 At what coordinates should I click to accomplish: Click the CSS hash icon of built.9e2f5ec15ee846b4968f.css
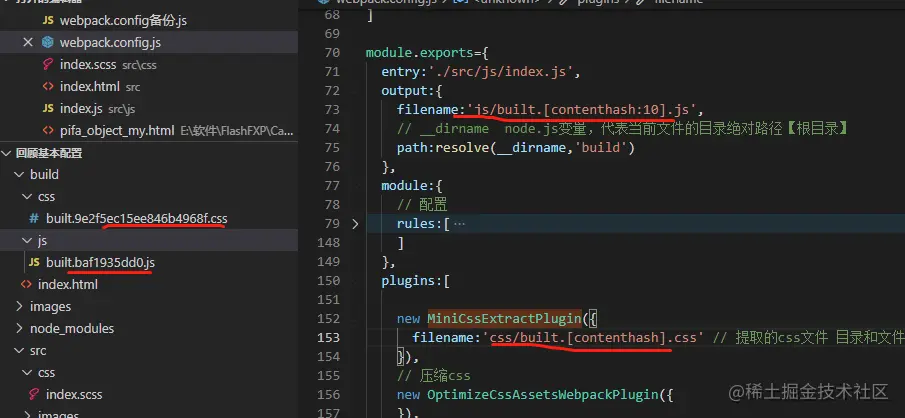click(34, 219)
